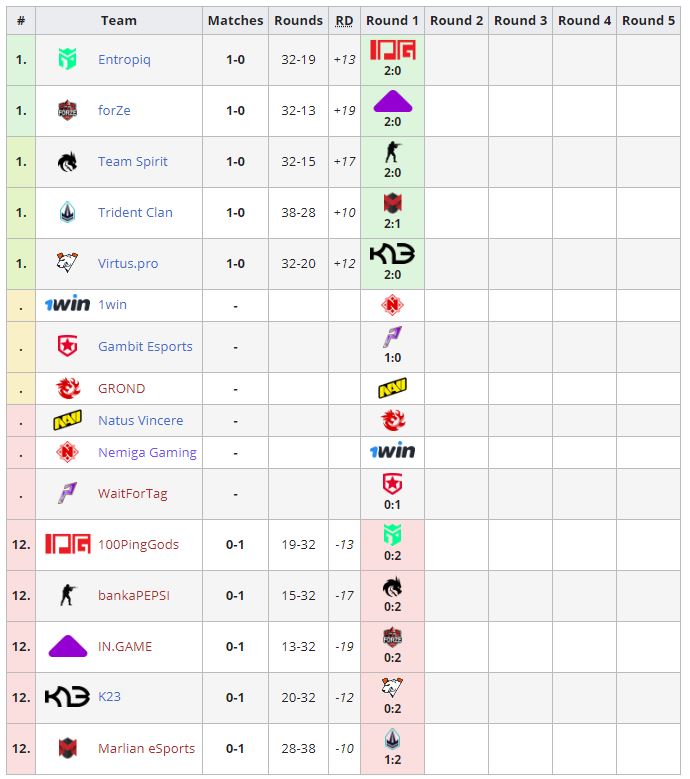
Task: Click the forZe logo in Team column
Action: [x=67, y=111]
